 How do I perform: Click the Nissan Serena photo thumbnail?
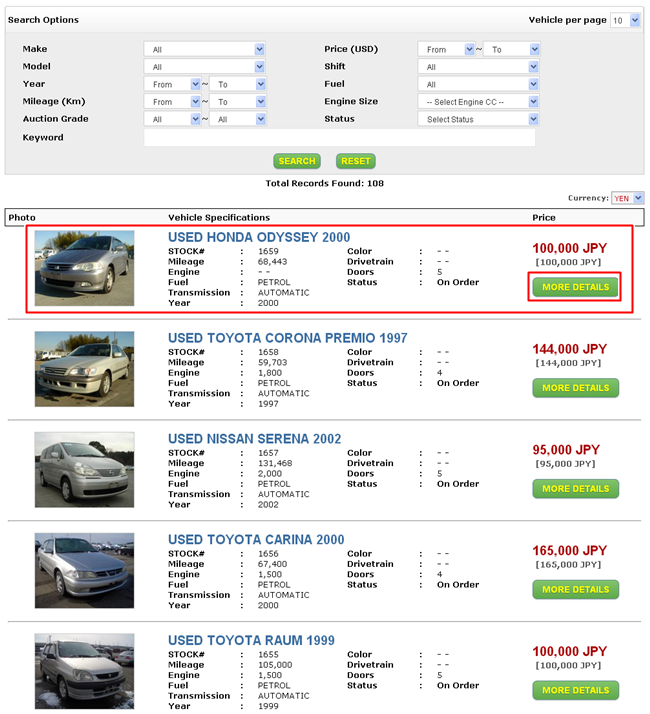click(x=84, y=469)
